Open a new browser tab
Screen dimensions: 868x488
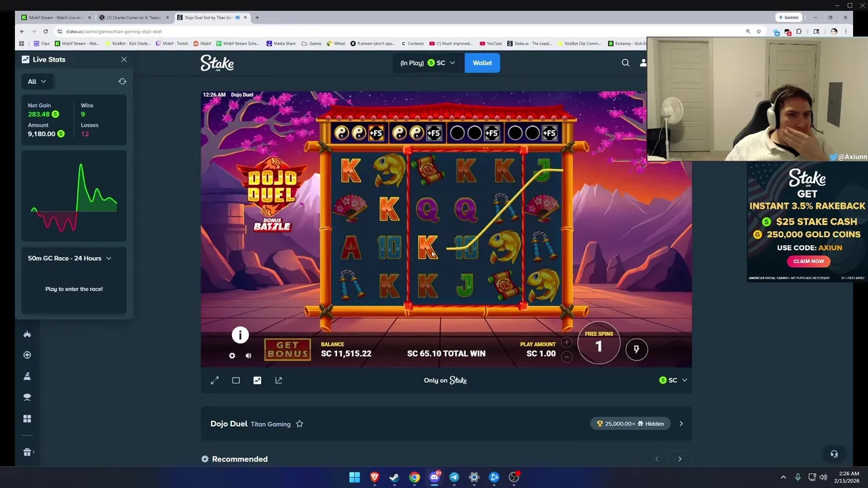pyautogui.click(x=257, y=17)
